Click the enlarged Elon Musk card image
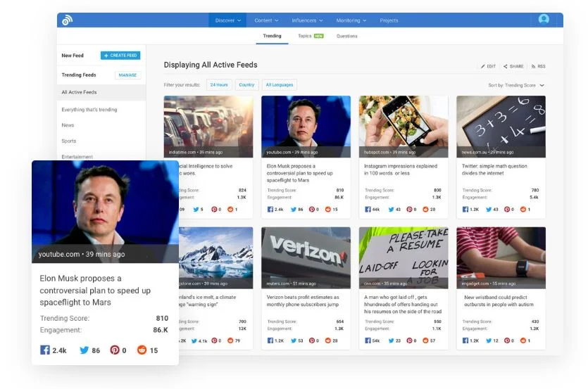 point(105,211)
